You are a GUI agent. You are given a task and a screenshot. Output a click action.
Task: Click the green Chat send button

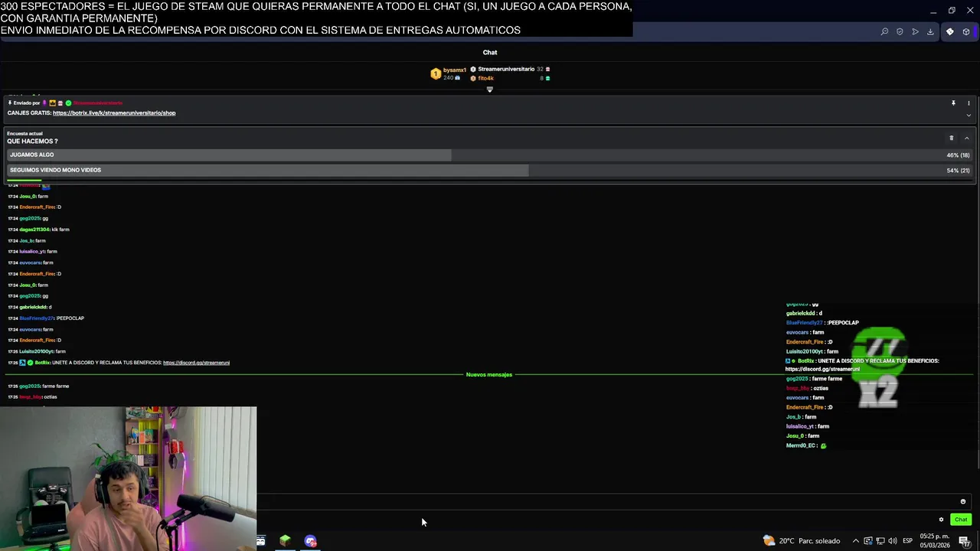(961, 520)
